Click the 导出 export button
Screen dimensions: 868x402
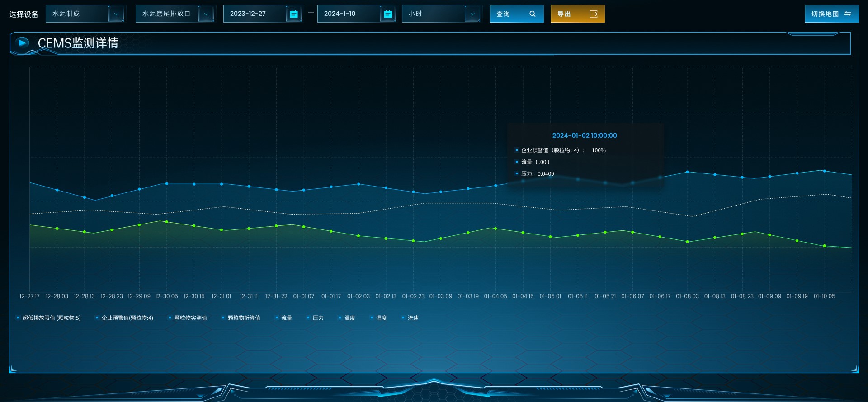pos(577,14)
